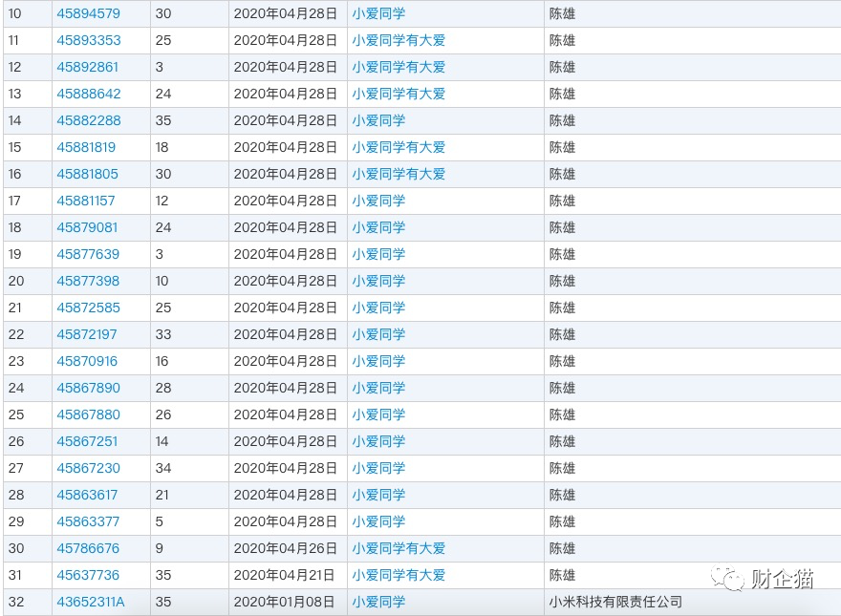This screenshot has height=616, width=841.
Task: Open registration number 45872585
Action: click(x=89, y=308)
